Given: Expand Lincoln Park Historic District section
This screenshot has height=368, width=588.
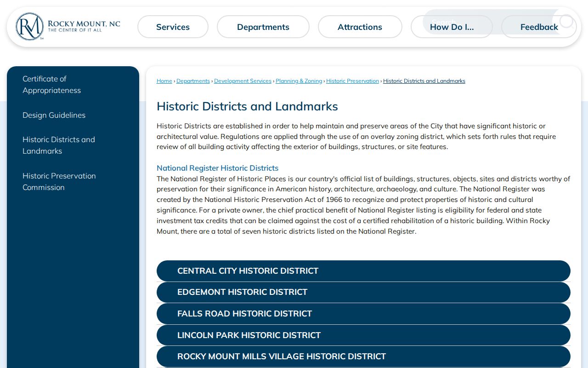Looking at the screenshot, I should pos(363,335).
